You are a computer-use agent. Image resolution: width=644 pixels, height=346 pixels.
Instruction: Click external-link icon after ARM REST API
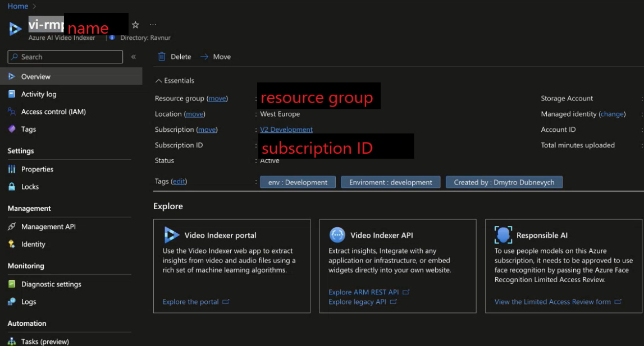[406, 292]
